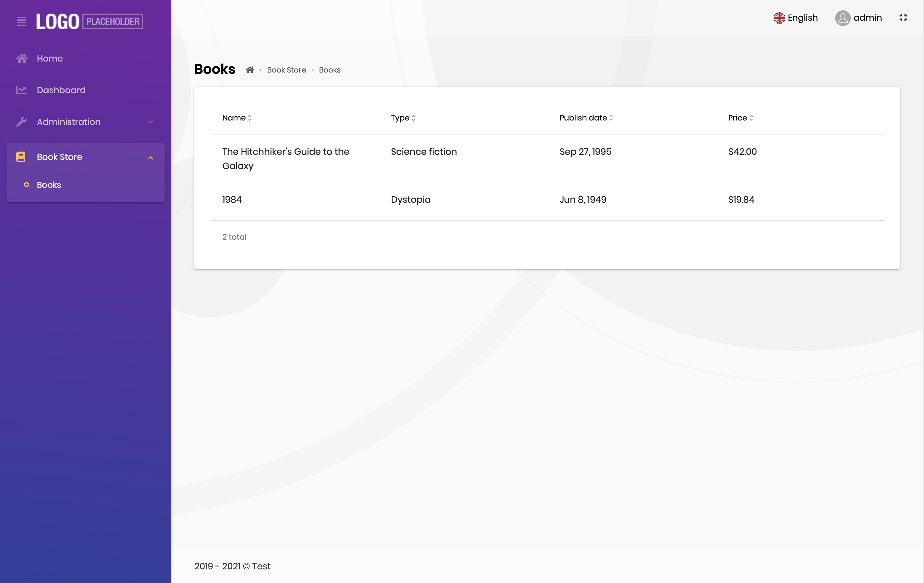Click the Administration wrench icon
This screenshot has height=583, width=924.
[21, 122]
